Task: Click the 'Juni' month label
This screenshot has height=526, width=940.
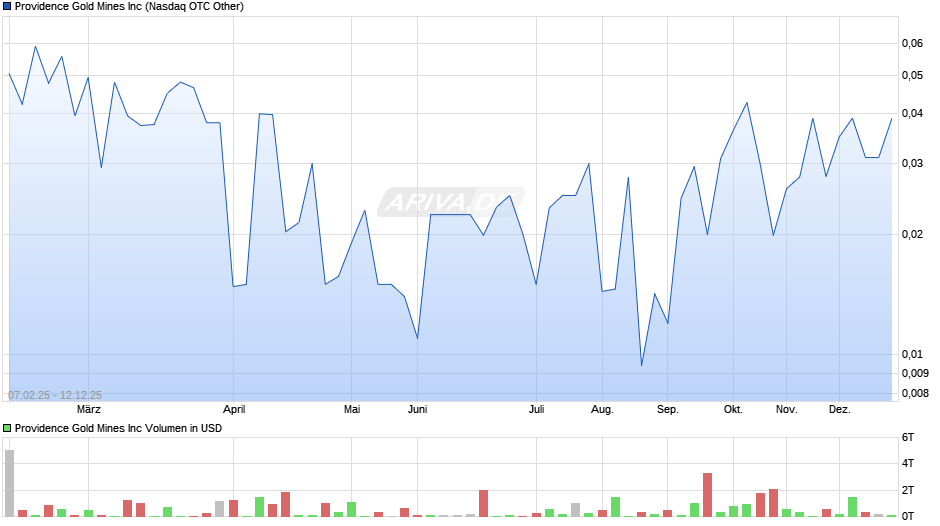Action: click(417, 410)
